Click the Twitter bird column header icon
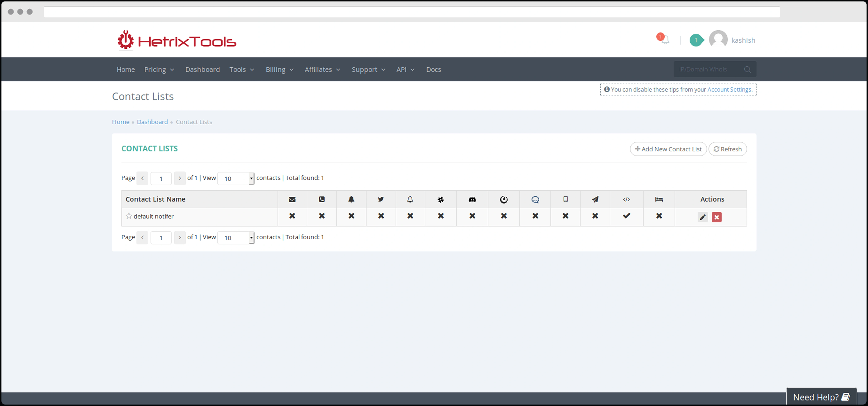The image size is (868, 406). (x=381, y=199)
